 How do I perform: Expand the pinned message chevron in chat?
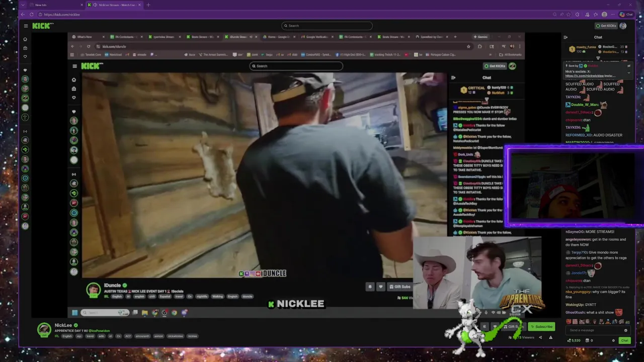(x=629, y=72)
